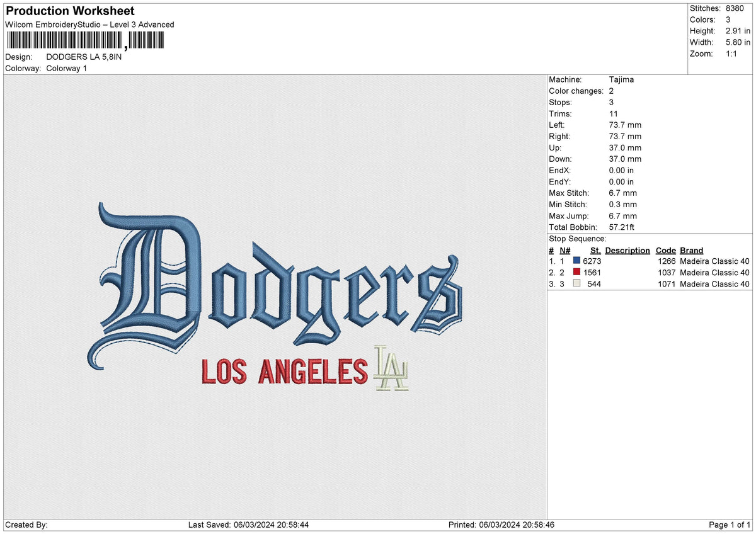Click the 'EndY:' label
756x534 pixels.
click(559, 181)
